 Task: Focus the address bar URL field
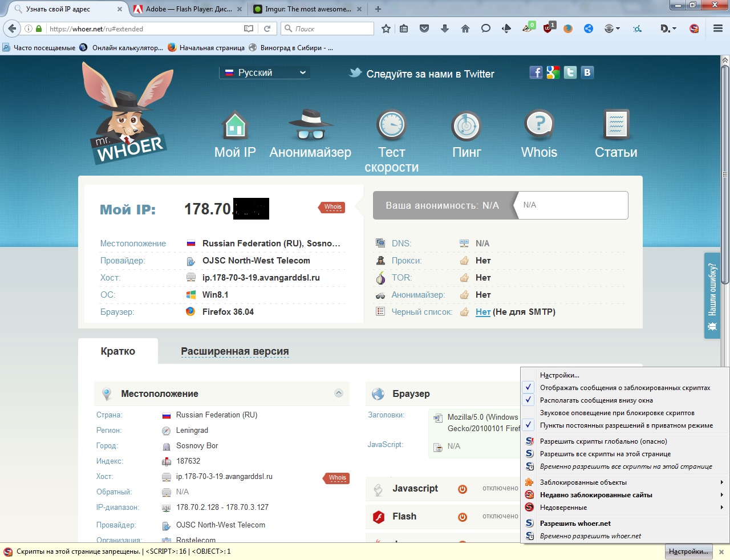click(x=145, y=29)
